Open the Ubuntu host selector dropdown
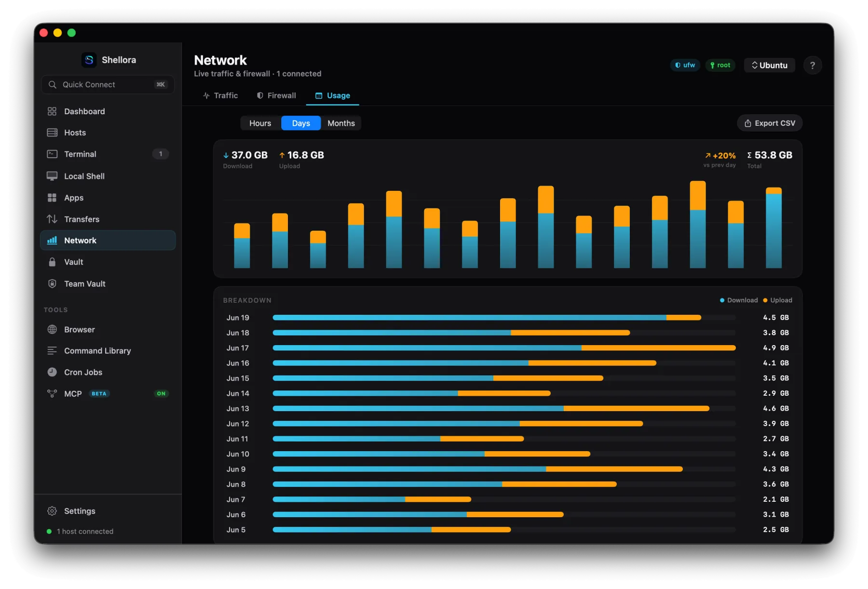 pyautogui.click(x=770, y=65)
